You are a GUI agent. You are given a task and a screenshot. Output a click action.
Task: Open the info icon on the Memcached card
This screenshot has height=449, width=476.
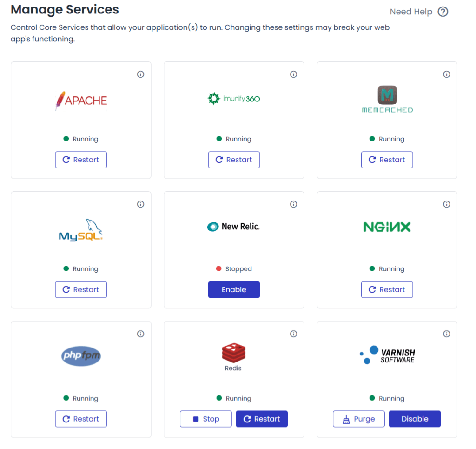coord(446,74)
